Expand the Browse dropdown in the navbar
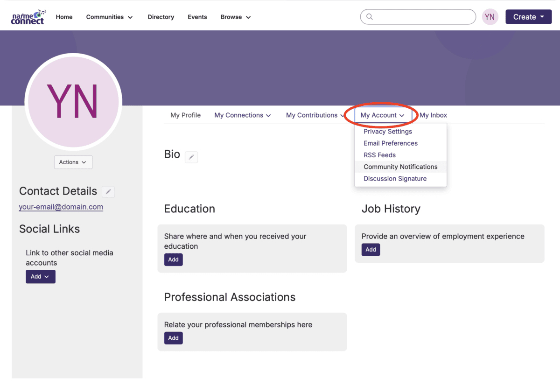Viewport: 560px width, 392px height. point(236,17)
